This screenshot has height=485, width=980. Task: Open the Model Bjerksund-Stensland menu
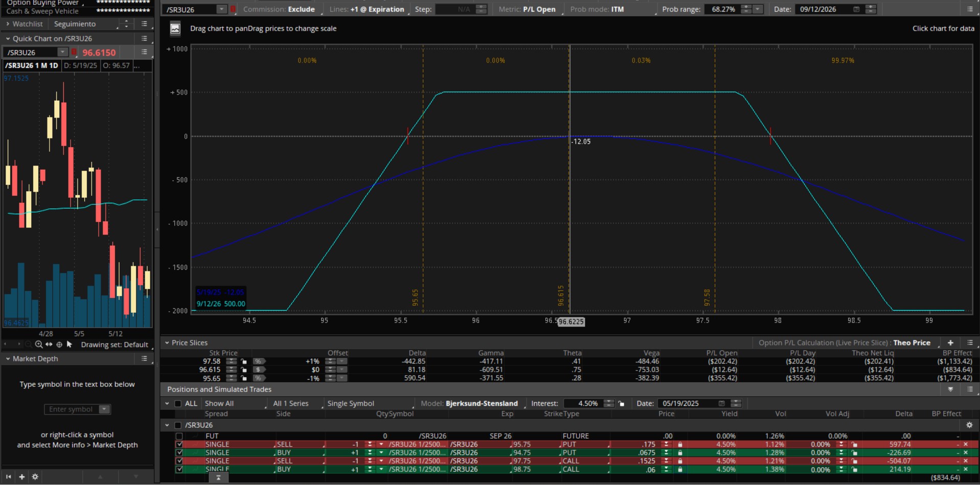click(481, 404)
